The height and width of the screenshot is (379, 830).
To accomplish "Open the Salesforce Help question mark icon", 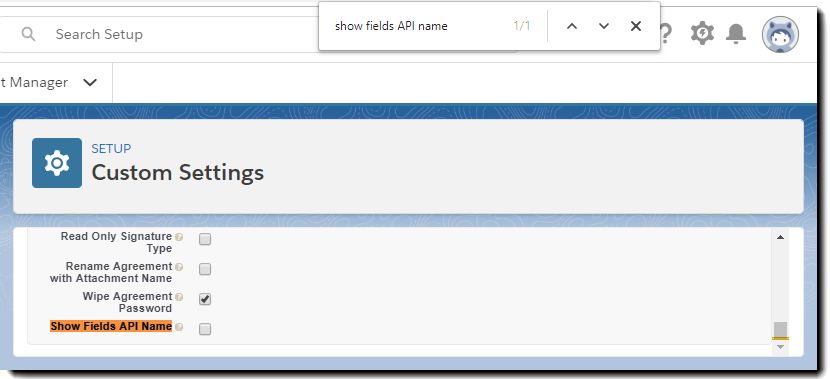I will (x=666, y=34).
